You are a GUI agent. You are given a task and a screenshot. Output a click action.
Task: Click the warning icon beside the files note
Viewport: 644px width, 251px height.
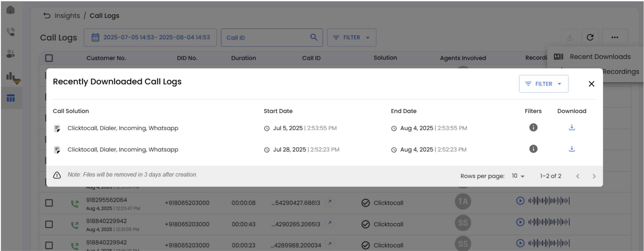[x=57, y=175]
